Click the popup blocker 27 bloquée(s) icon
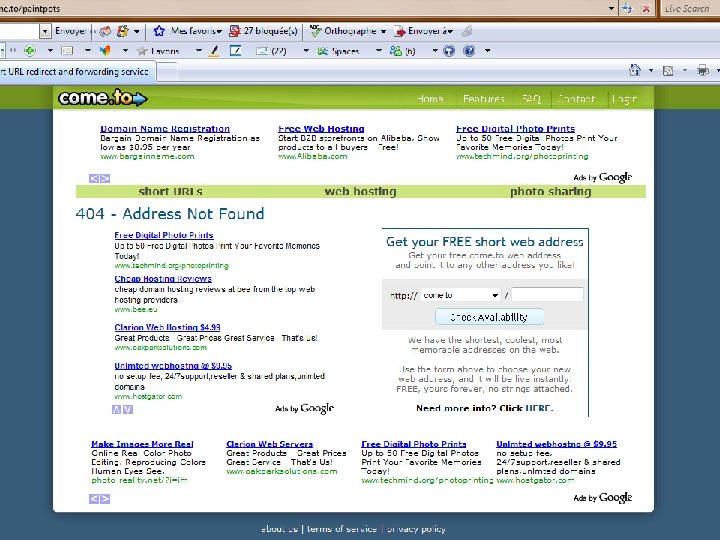This screenshot has height=540, width=720. [x=235, y=31]
